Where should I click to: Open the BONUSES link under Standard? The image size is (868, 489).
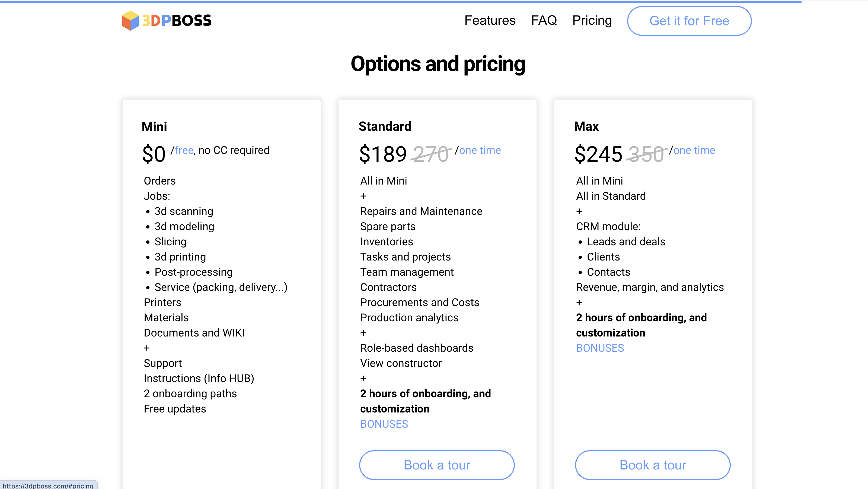pyautogui.click(x=384, y=424)
